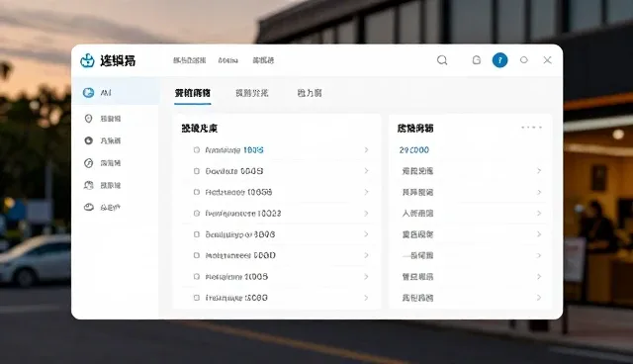Click the blue value 29 0000 in the right panel
This screenshot has height=364, width=633.
tap(414, 150)
